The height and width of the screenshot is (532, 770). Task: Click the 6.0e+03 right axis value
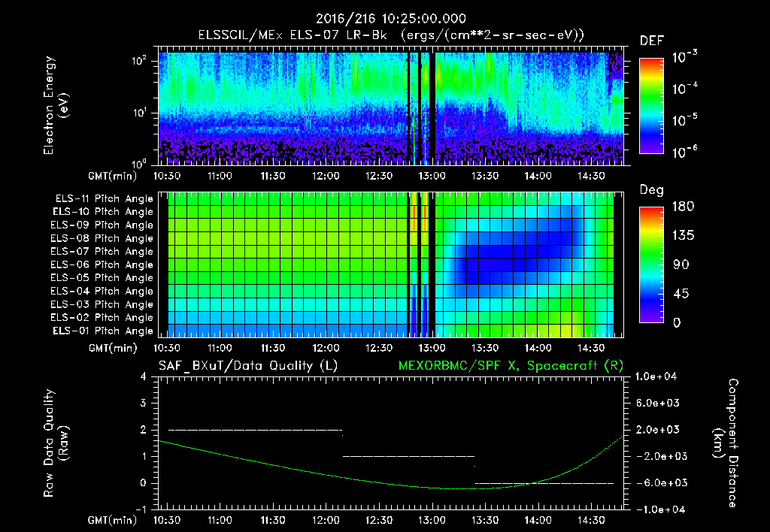click(658, 403)
